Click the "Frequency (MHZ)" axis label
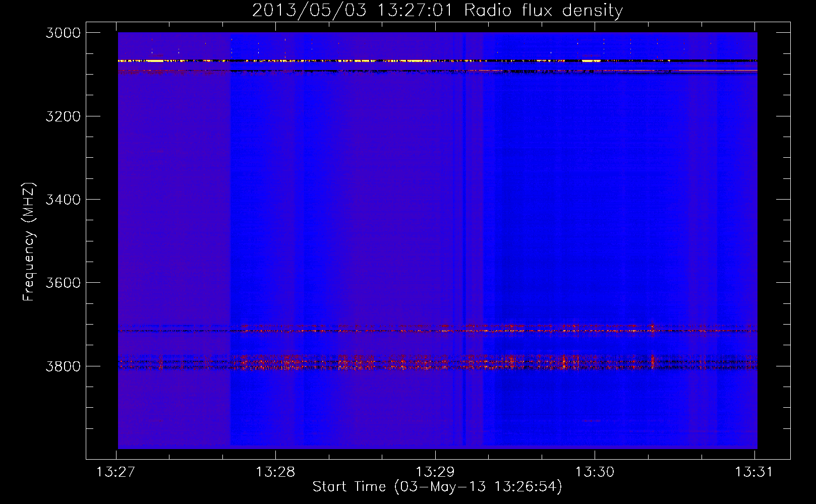 coord(29,242)
